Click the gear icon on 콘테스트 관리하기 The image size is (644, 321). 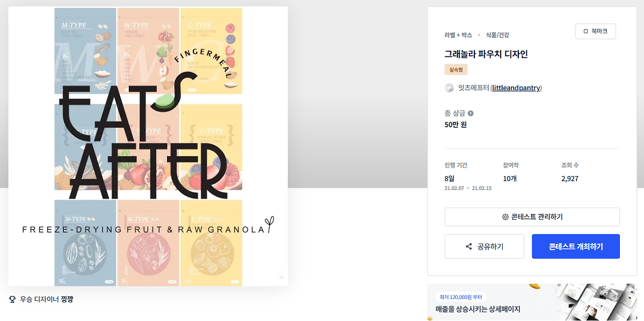(x=505, y=217)
